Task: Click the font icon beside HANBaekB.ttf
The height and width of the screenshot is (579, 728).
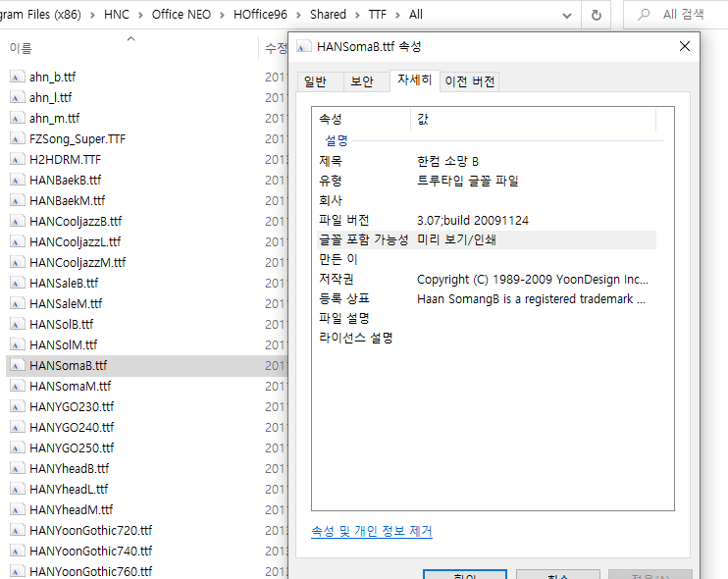Action: click(18, 181)
